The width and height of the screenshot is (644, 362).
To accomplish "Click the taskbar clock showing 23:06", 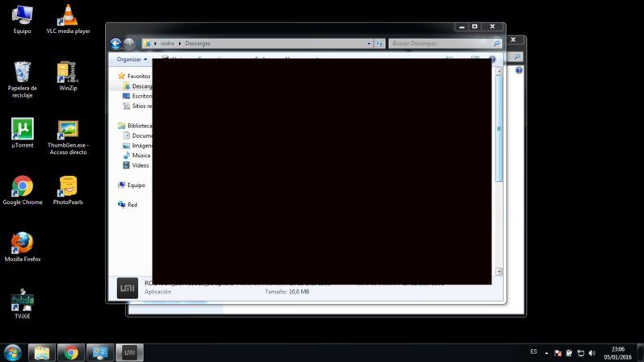I will coord(617,353).
